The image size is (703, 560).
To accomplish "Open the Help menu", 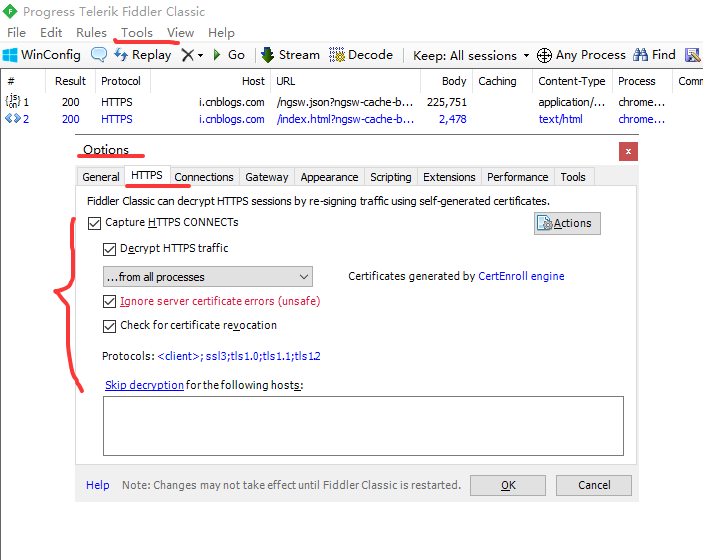I will click(x=221, y=33).
